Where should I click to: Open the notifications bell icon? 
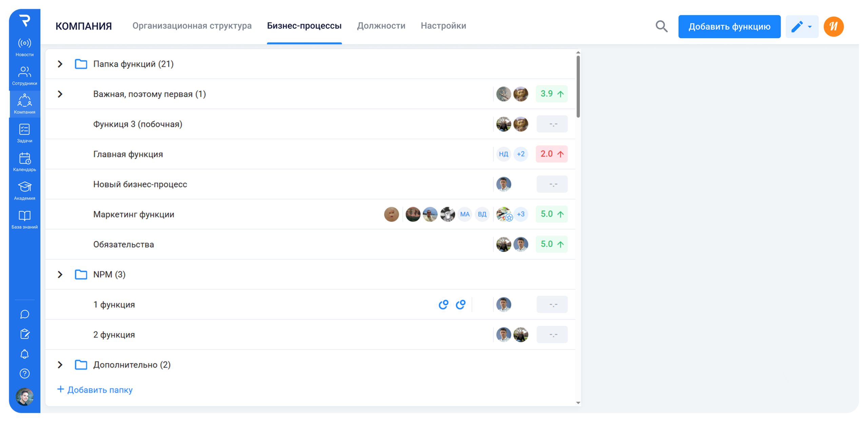tap(24, 354)
